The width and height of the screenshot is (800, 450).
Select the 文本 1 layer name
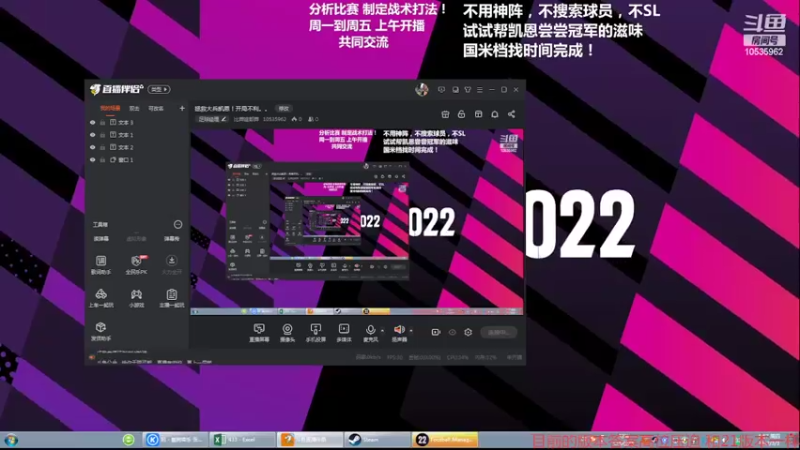[x=126, y=135]
